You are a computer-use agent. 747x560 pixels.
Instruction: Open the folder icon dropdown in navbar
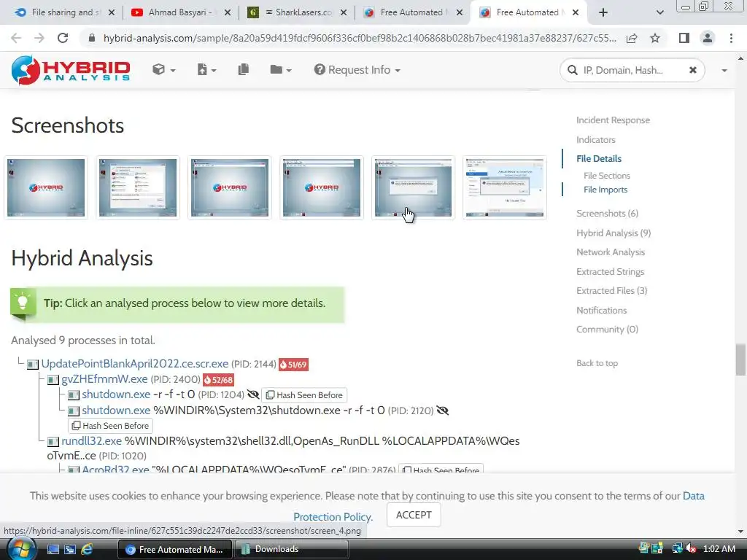click(x=281, y=70)
